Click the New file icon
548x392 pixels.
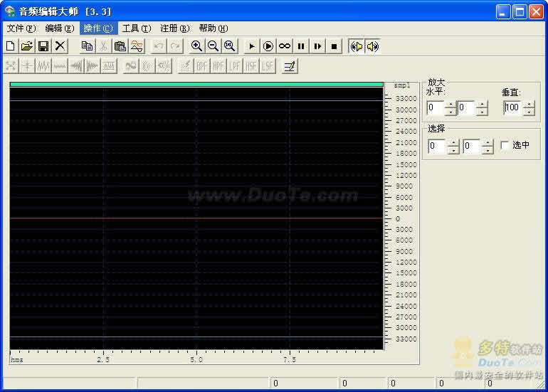pos(11,46)
